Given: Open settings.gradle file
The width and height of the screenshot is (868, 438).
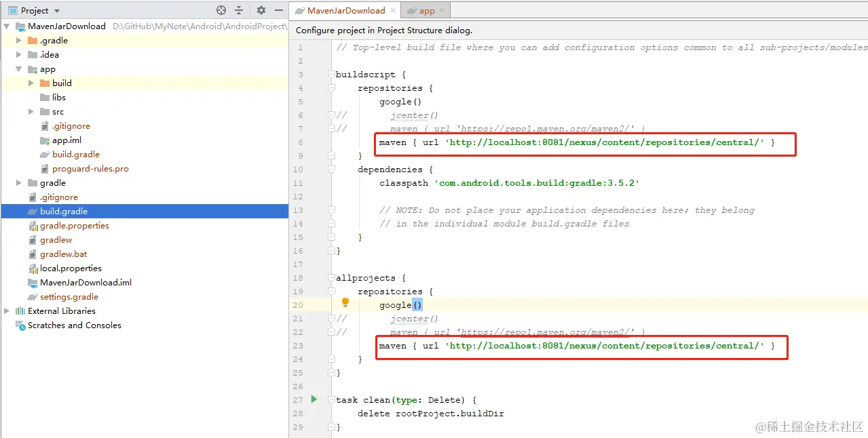Looking at the screenshot, I should click(69, 297).
